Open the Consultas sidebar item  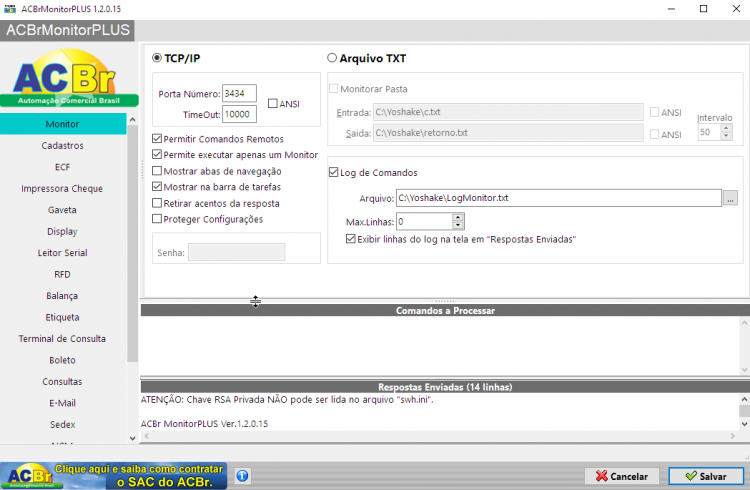click(63, 381)
